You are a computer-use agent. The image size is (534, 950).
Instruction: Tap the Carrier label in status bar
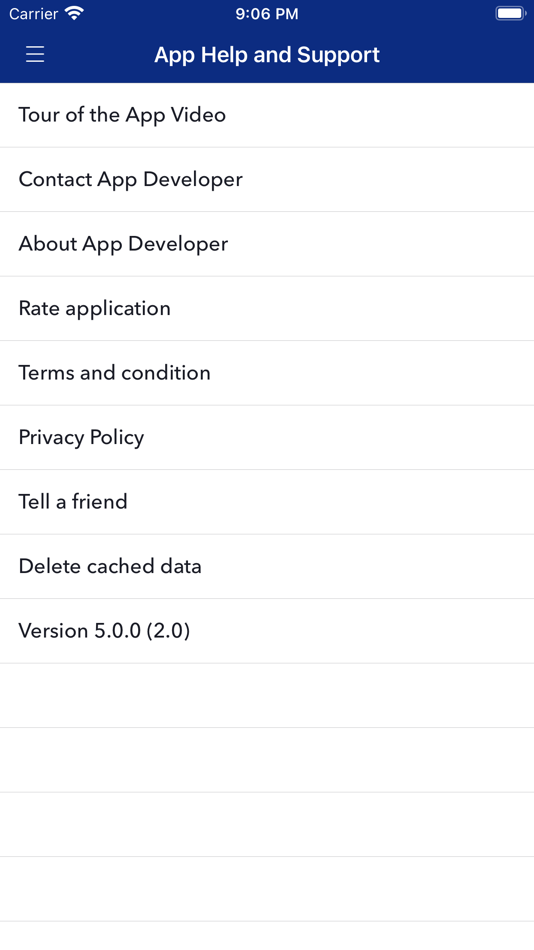(34, 14)
